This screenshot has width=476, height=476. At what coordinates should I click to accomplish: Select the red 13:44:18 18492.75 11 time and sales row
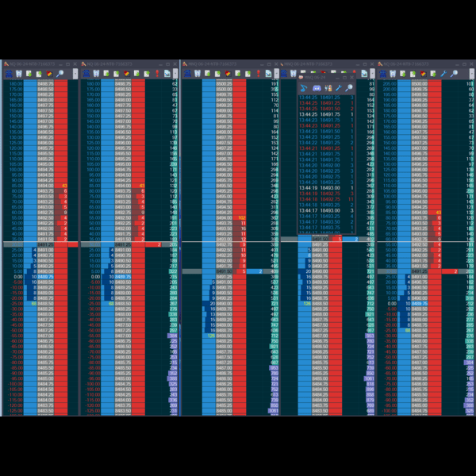[x=326, y=199]
